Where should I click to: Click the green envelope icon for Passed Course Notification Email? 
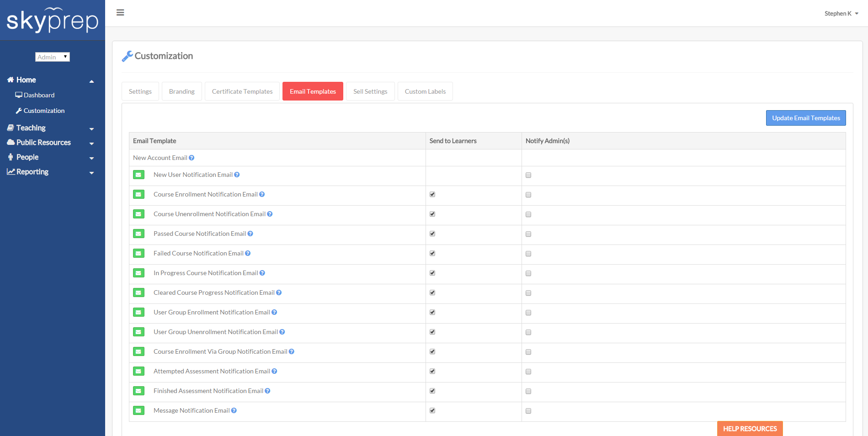pyautogui.click(x=138, y=234)
